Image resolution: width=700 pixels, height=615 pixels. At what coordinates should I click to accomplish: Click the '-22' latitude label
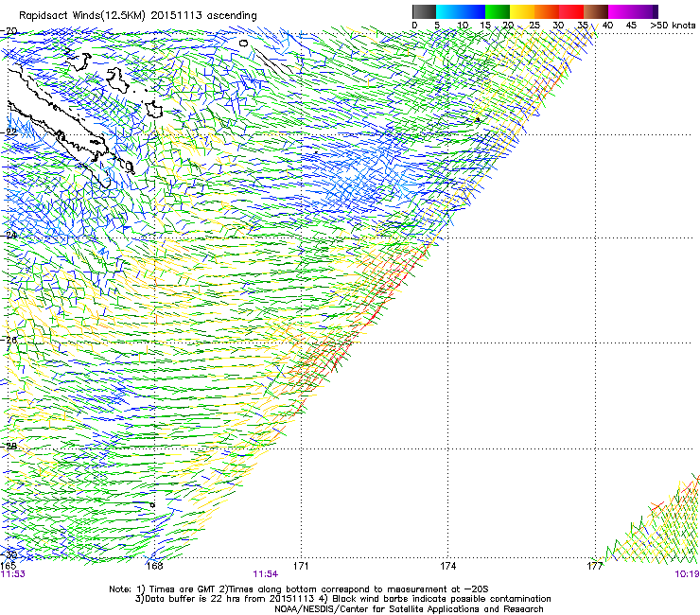[9, 132]
